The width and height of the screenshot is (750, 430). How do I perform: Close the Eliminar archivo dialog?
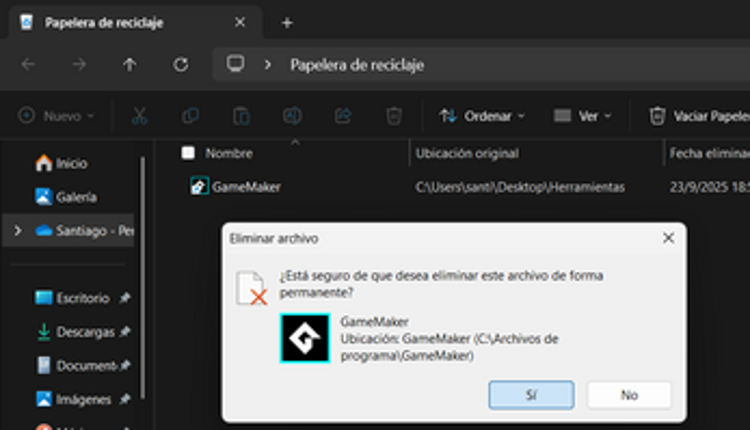click(x=669, y=238)
